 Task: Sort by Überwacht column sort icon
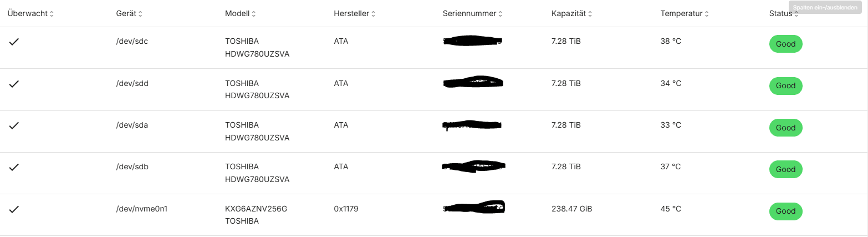coord(52,14)
